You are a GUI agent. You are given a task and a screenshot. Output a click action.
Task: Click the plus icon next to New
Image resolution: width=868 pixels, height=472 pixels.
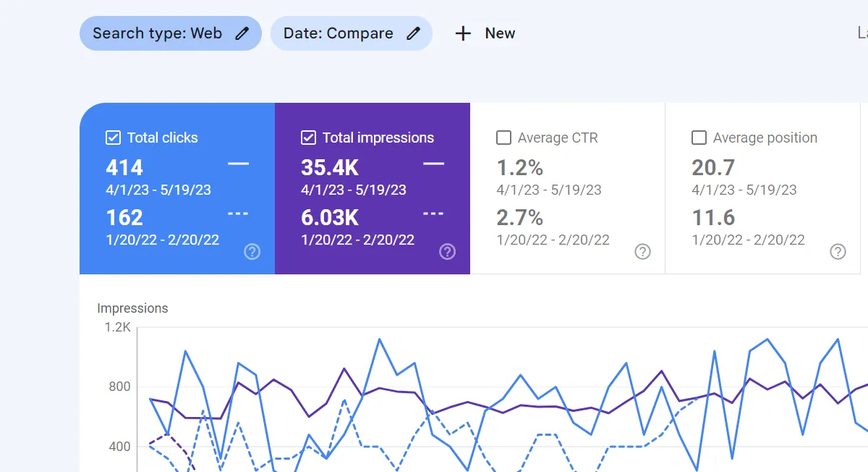[463, 33]
